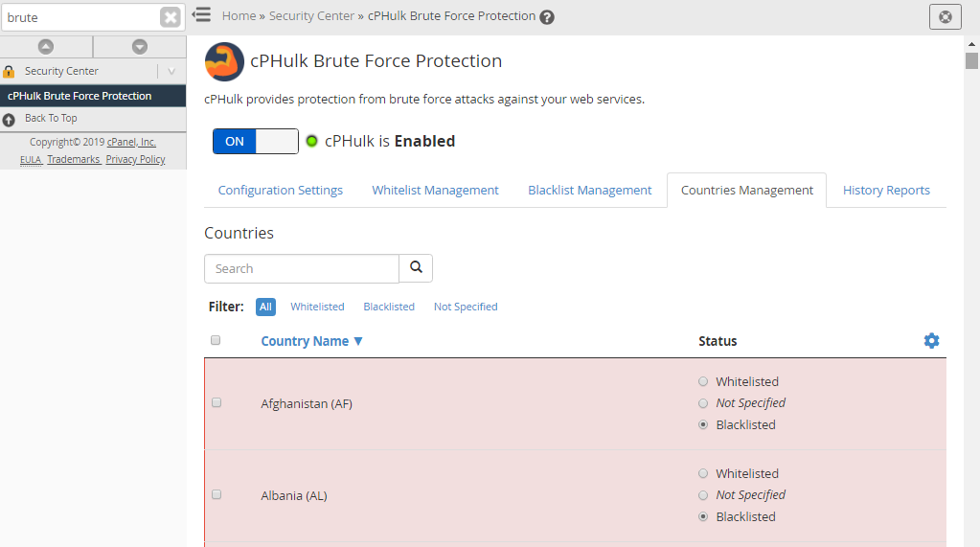The width and height of the screenshot is (980, 547).
Task: Click the scrollbar up arrow
Action: (971, 44)
